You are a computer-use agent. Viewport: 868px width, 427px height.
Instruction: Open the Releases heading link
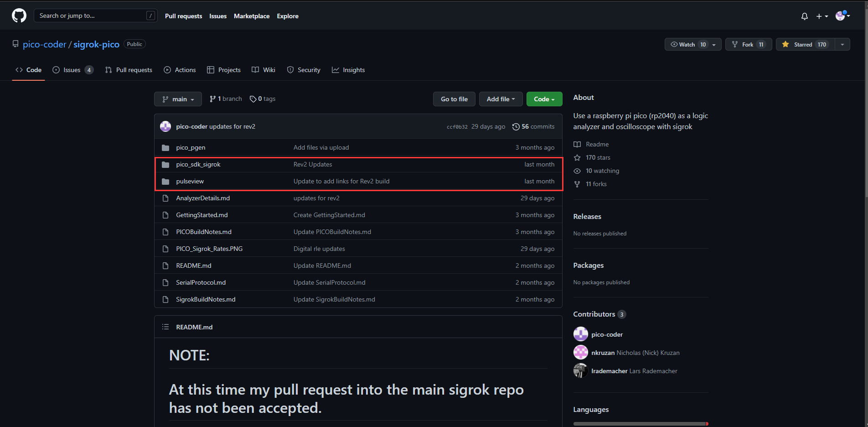point(587,217)
